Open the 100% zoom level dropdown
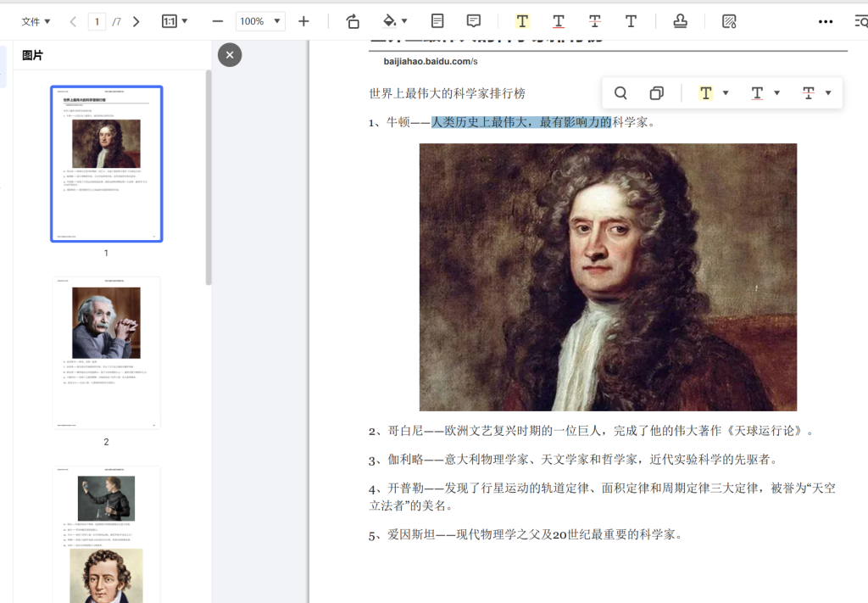 pyautogui.click(x=260, y=21)
